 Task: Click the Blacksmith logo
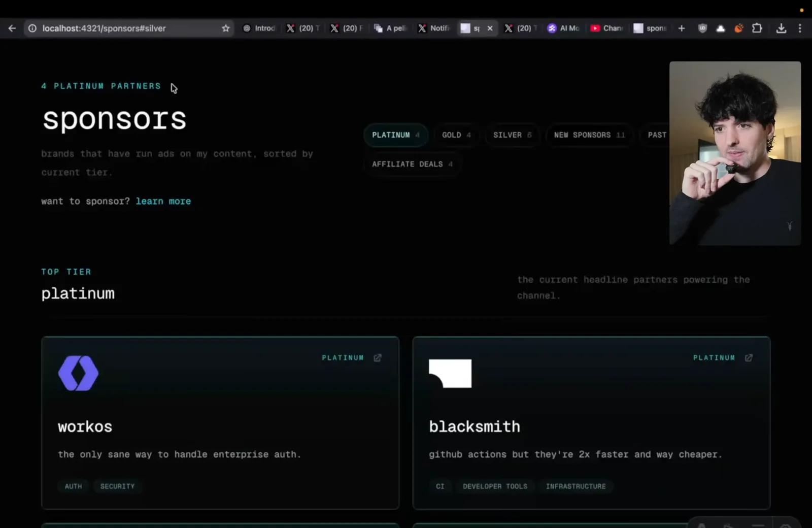450,373
